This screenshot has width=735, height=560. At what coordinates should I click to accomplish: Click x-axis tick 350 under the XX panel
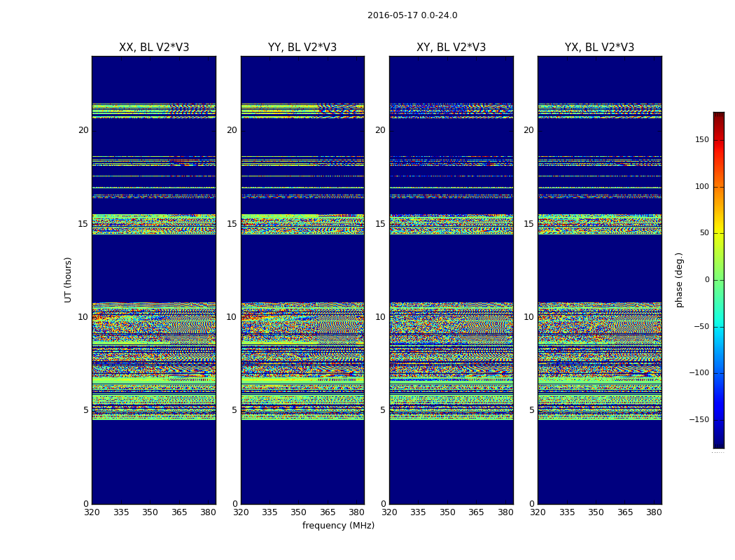click(x=150, y=512)
